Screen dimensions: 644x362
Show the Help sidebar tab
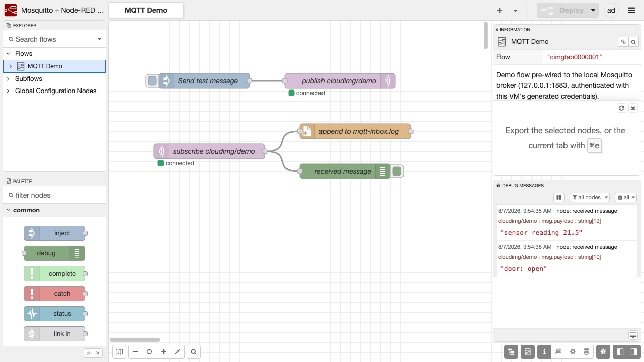coord(558,352)
